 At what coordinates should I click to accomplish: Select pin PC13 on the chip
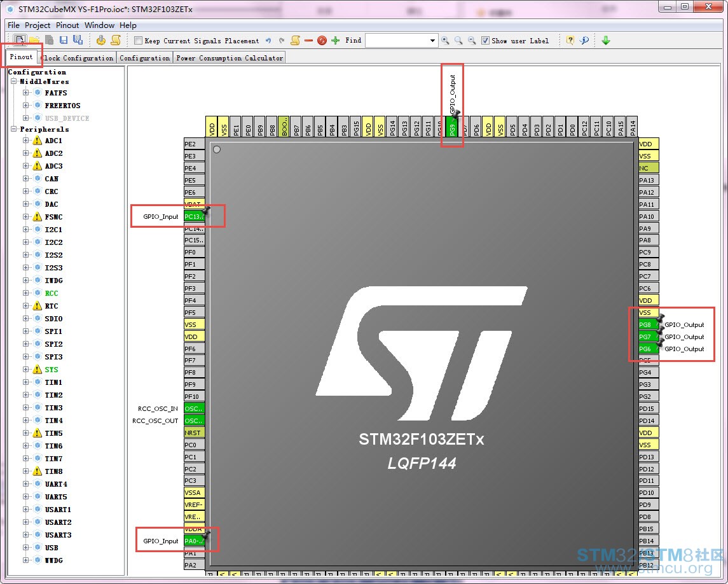[x=194, y=216]
